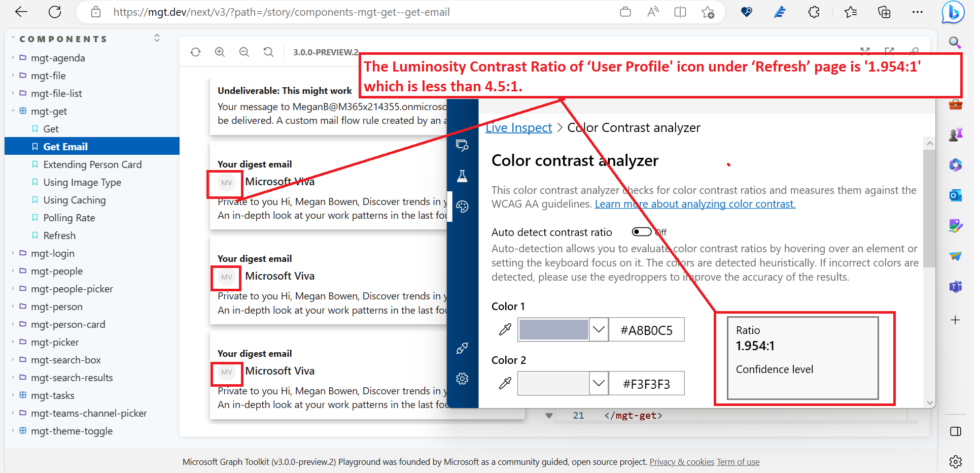
Task: Select the Refresh story under mgt-get
Action: pos(60,235)
